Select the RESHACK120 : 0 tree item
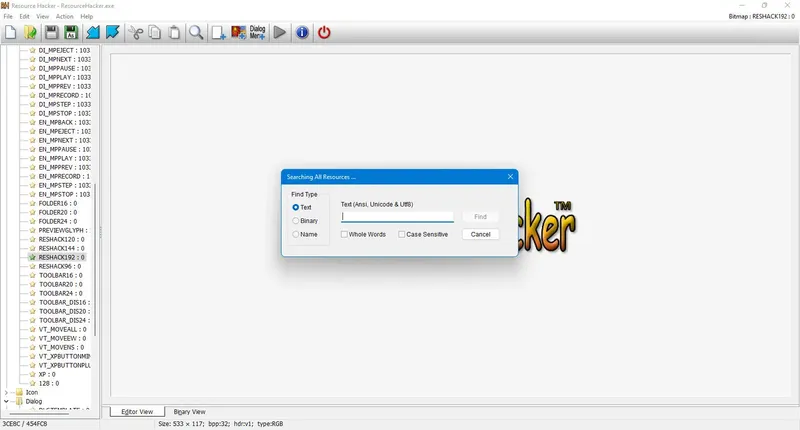The width and height of the screenshot is (800, 430). point(61,240)
